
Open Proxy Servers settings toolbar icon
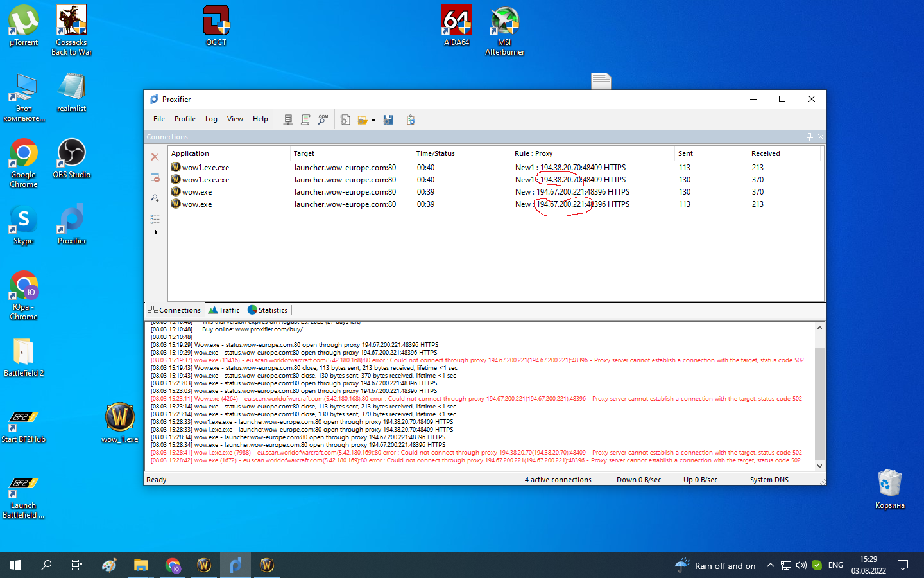click(288, 119)
